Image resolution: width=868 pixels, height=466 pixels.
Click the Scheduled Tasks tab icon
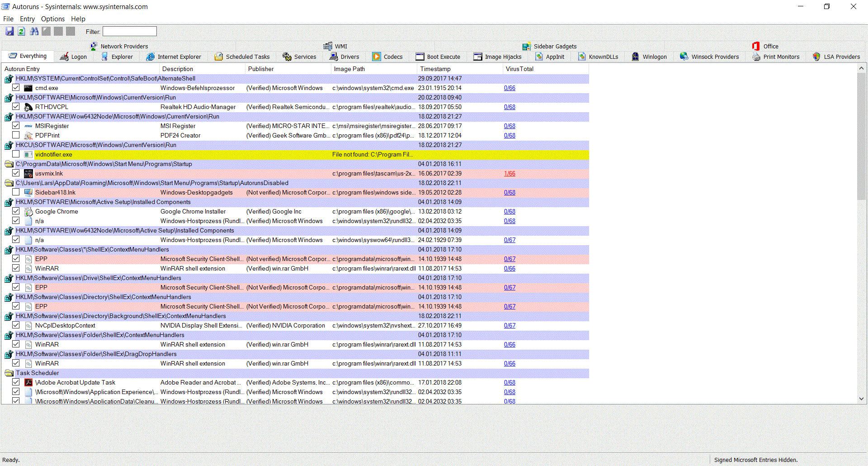tap(218, 57)
